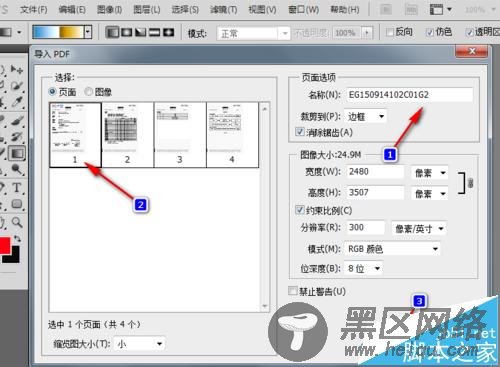Select page 2 thumbnail
Screen dimensions: 500x367
click(x=127, y=135)
